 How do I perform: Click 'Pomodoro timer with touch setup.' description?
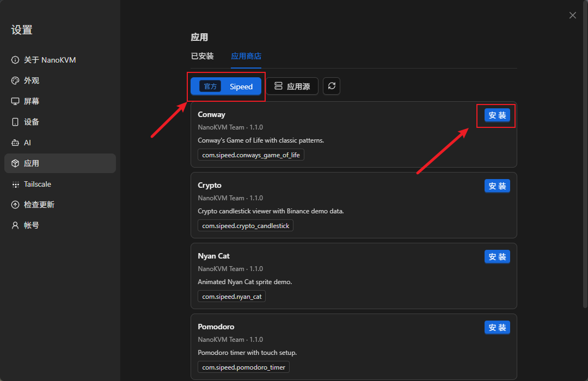pyautogui.click(x=247, y=353)
